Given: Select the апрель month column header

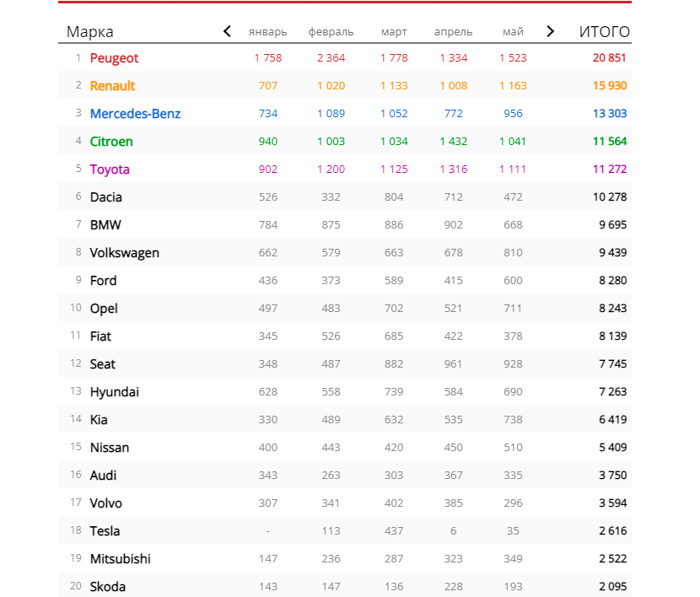Looking at the screenshot, I should tap(453, 32).
